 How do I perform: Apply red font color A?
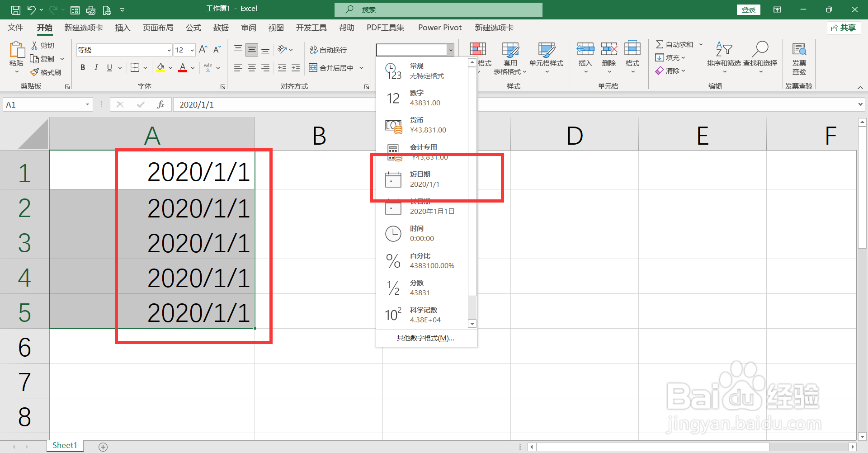tap(183, 67)
